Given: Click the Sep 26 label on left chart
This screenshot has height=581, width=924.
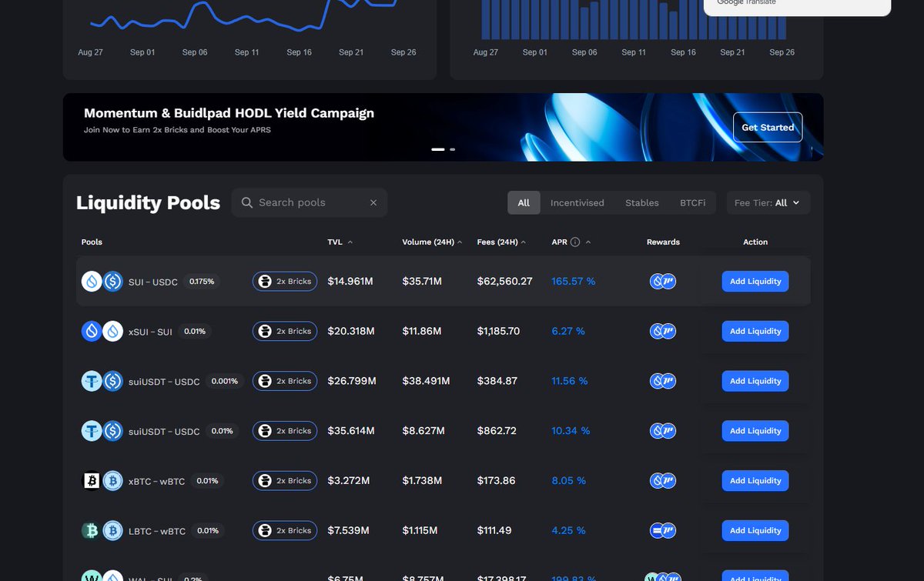Looking at the screenshot, I should 403,52.
